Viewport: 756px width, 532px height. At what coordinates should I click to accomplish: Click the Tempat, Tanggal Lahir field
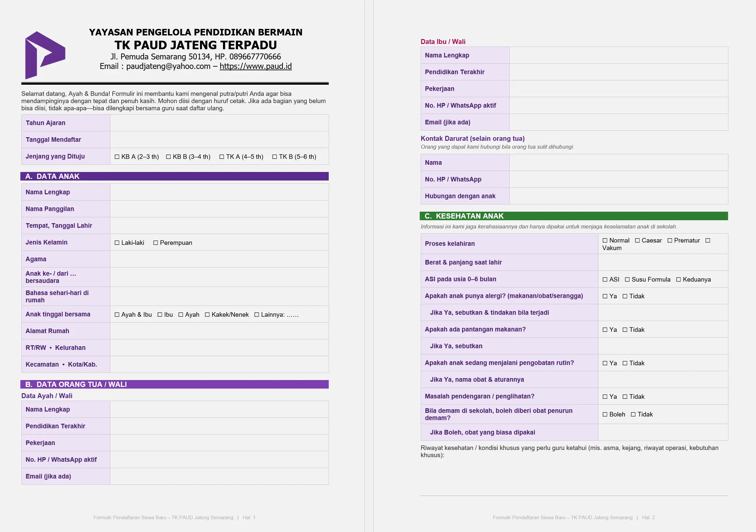(x=219, y=225)
